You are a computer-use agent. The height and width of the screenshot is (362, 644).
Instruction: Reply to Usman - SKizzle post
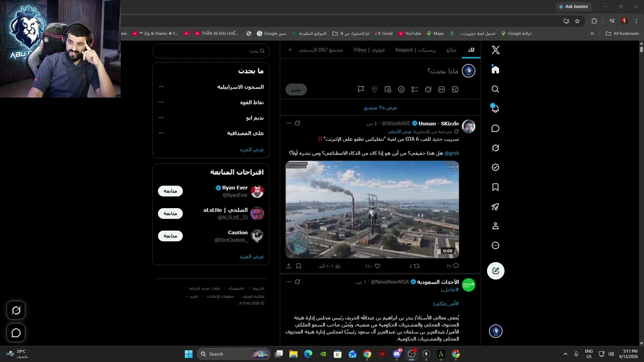(x=456, y=266)
